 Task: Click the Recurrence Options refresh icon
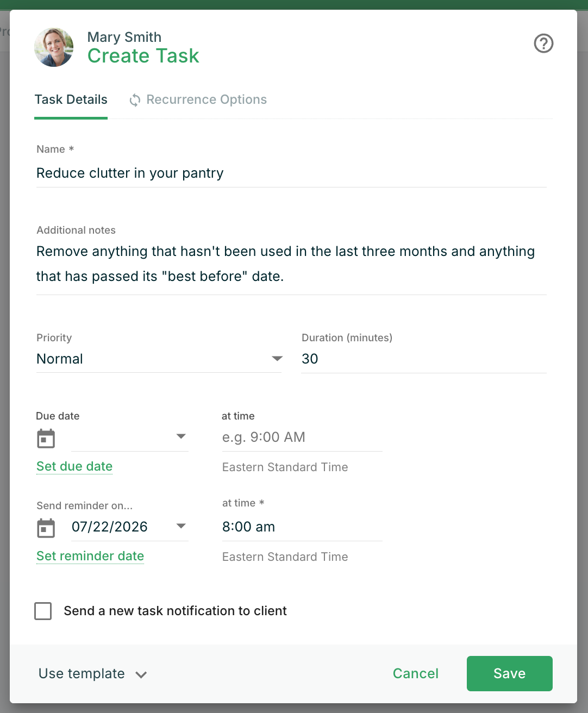pos(135,100)
